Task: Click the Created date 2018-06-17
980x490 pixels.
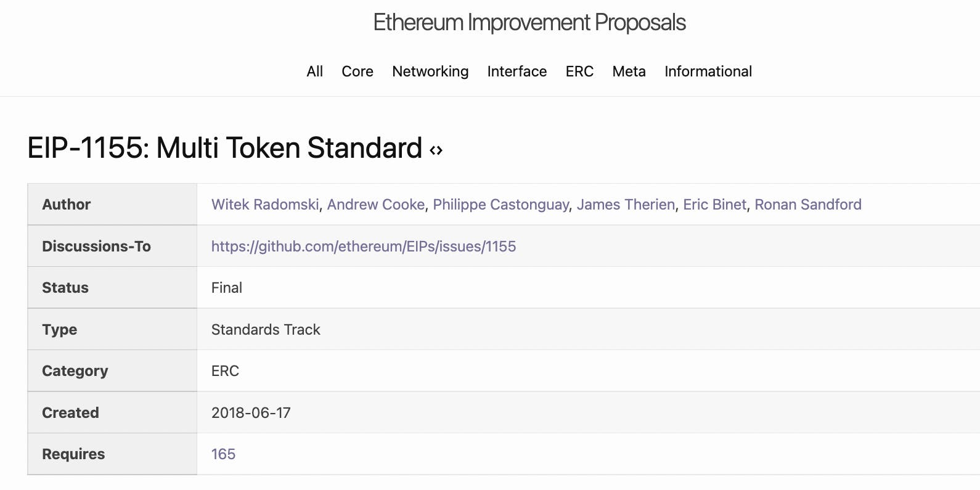Action: click(251, 413)
